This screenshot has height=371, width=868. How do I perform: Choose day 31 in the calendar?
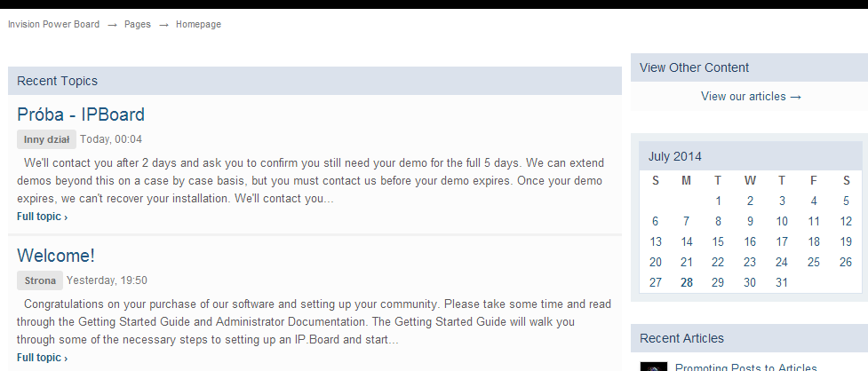(782, 282)
